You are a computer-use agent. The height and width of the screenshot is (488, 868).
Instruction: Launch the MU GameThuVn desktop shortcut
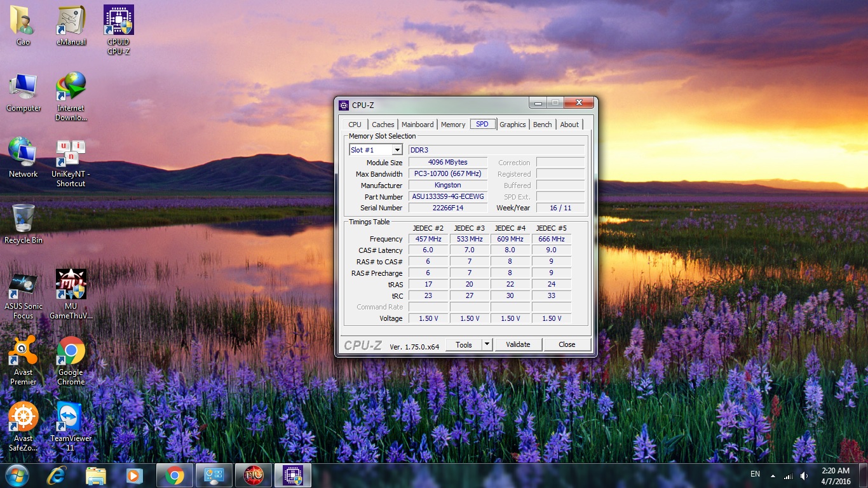point(71,285)
